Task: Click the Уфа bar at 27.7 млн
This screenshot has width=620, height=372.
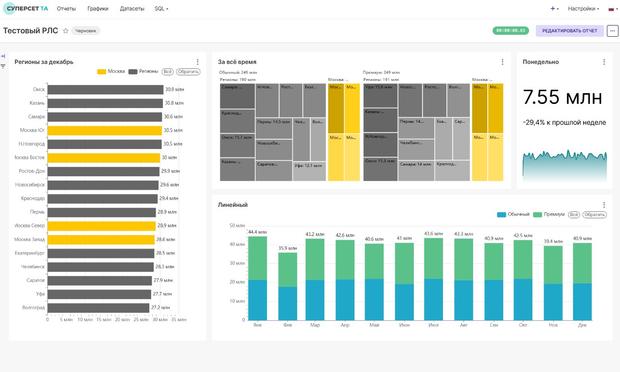Action: click(99, 294)
